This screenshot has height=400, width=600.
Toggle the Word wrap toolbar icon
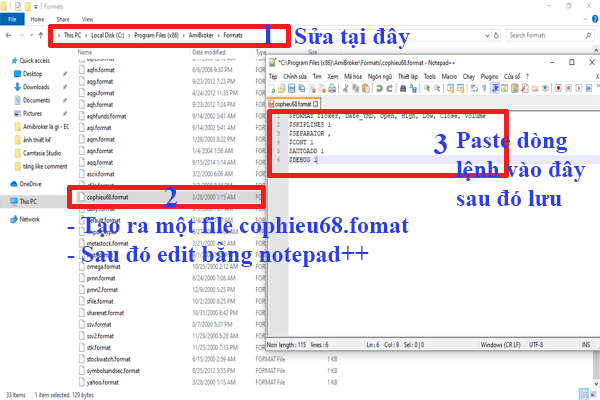pyautogui.click(x=474, y=88)
